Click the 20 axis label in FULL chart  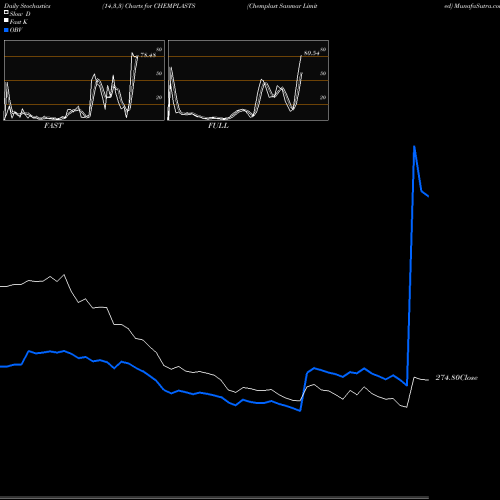coord(323,97)
